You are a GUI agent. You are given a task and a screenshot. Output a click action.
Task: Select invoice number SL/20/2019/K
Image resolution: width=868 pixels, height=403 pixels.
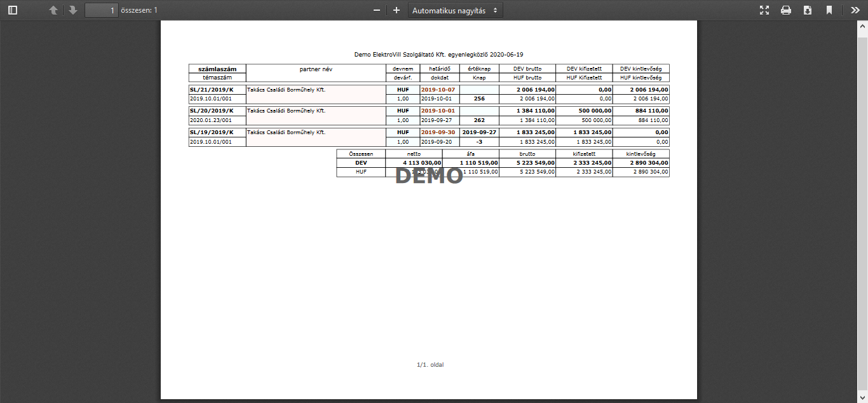click(x=212, y=111)
